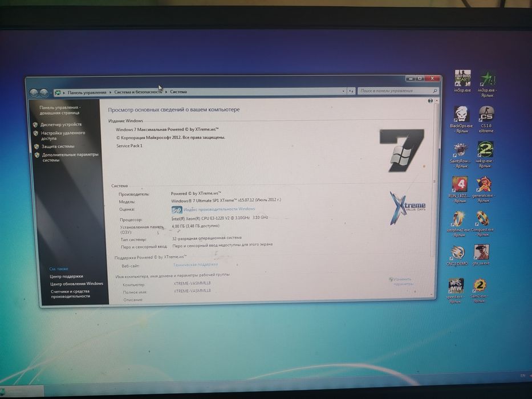Maximize the System window
Image resolution: width=532 pixels, height=399 pixels.
coord(420,79)
